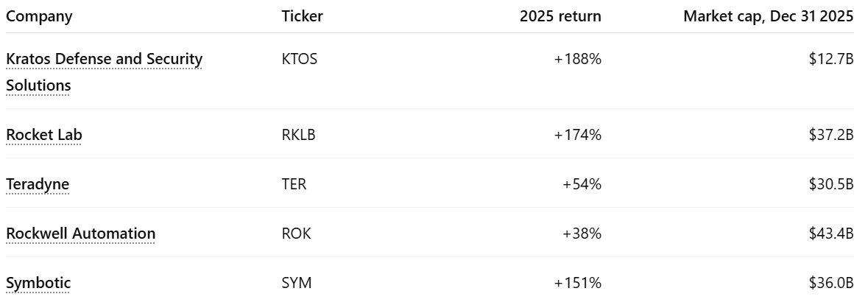Select the ROK ticker cell

tap(296, 234)
